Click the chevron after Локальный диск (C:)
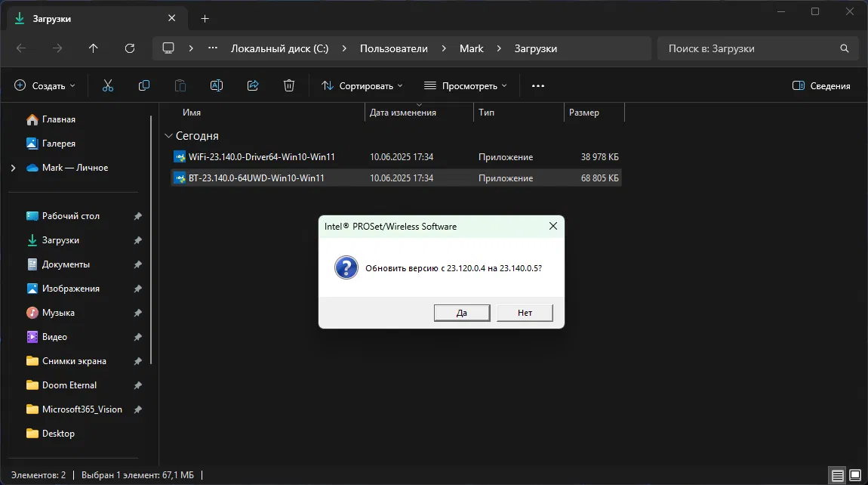The image size is (868, 485). [344, 49]
